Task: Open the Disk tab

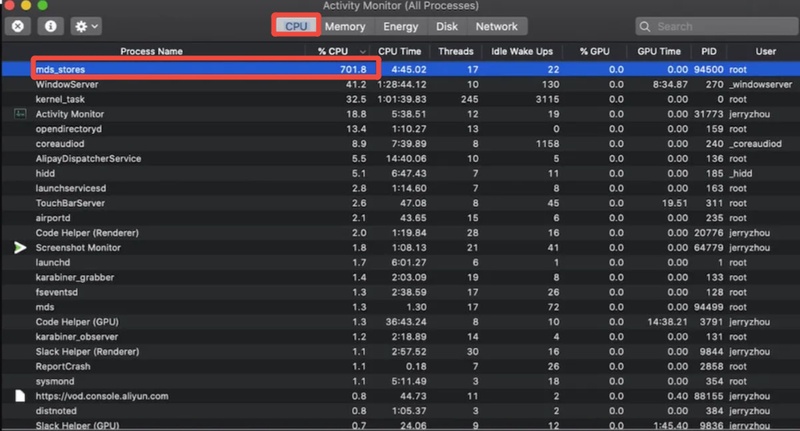Action: click(446, 27)
